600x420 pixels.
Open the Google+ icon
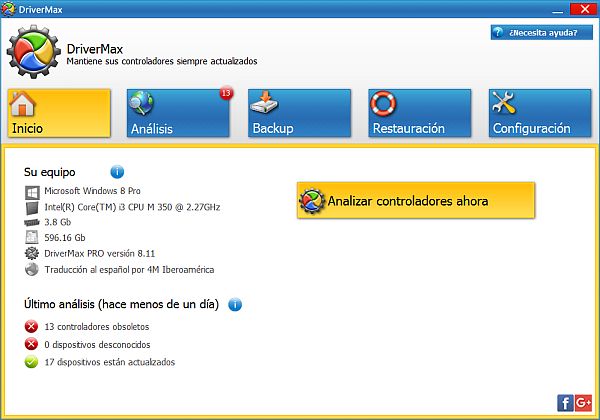(x=583, y=402)
